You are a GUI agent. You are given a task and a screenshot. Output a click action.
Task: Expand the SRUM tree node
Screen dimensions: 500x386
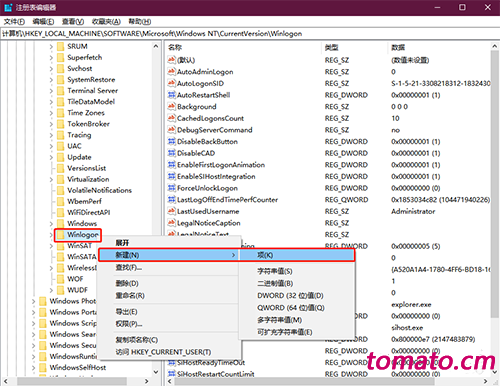pos(51,47)
